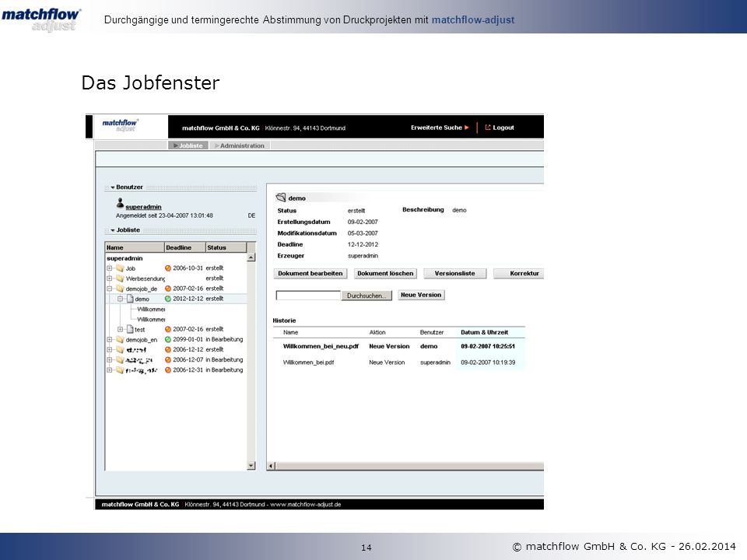Viewport: 747px width, 560px height.
Task: Click the matchflow adjust logo inside the app
Action: pos(120,125)
